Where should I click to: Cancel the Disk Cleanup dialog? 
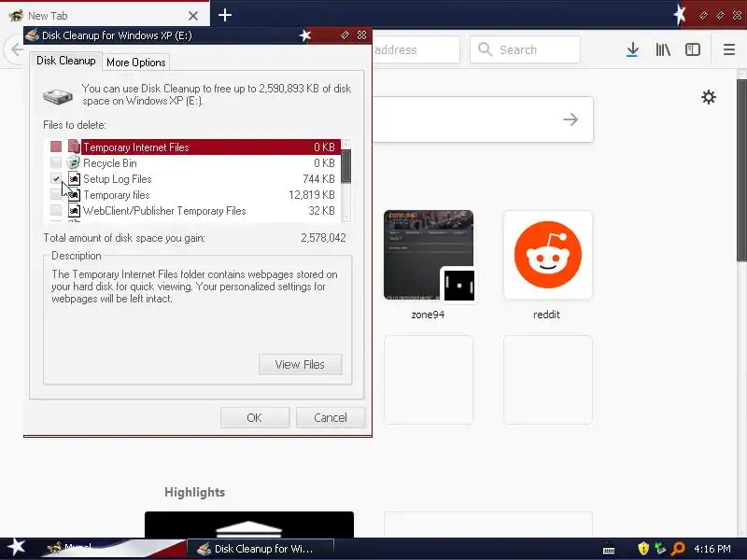pos(331,417)
